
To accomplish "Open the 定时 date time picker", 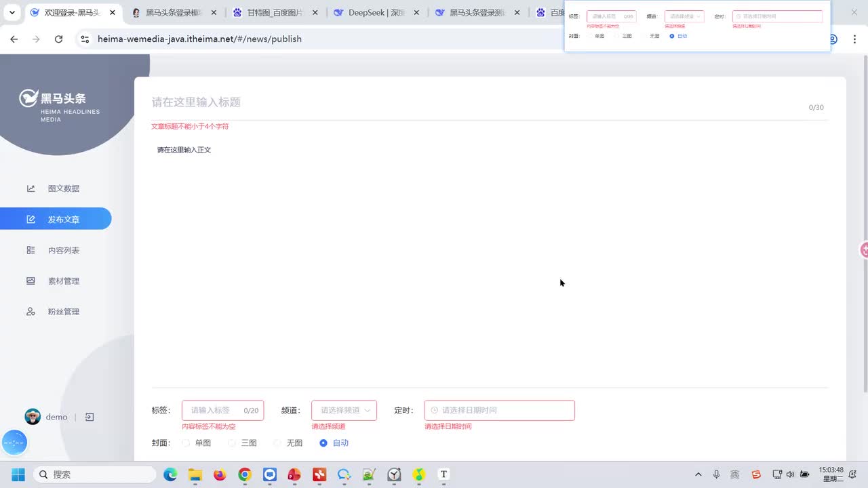I will [x=500, y=410].
